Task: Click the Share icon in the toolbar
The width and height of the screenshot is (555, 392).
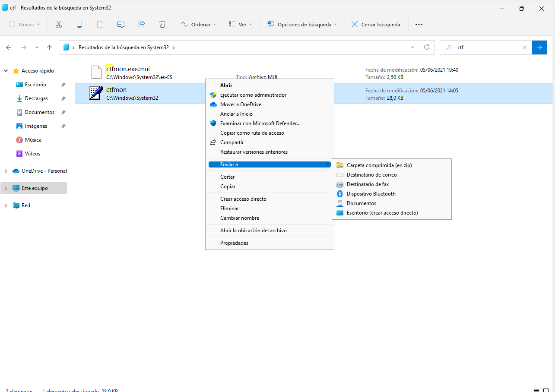Action: [x=142, y=24]
